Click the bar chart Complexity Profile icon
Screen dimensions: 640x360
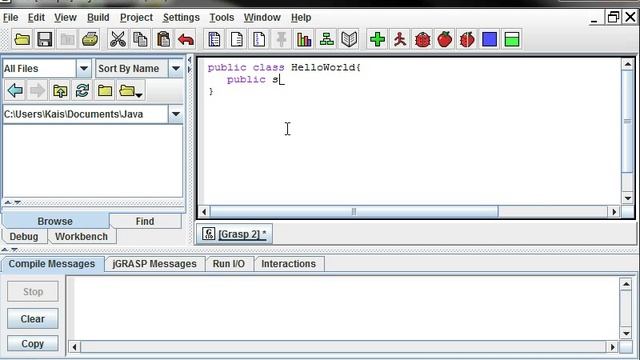[304, 40]
